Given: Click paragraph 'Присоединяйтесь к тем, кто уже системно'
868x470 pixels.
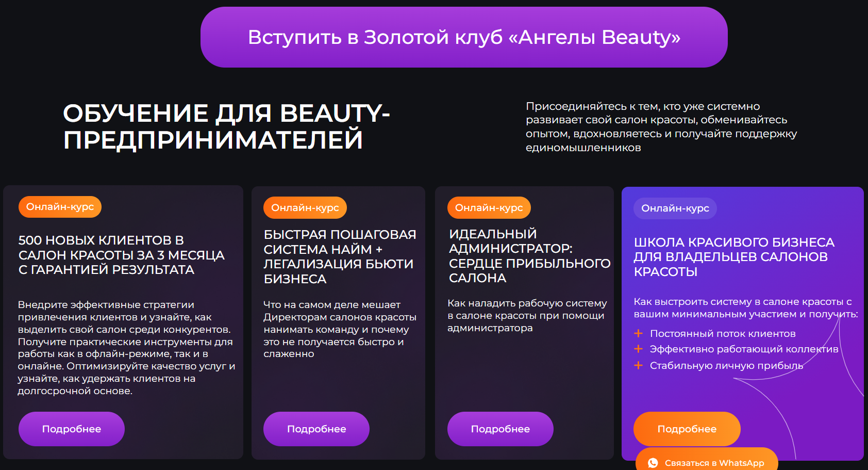Looking at the screenshot, I should 661,127.
